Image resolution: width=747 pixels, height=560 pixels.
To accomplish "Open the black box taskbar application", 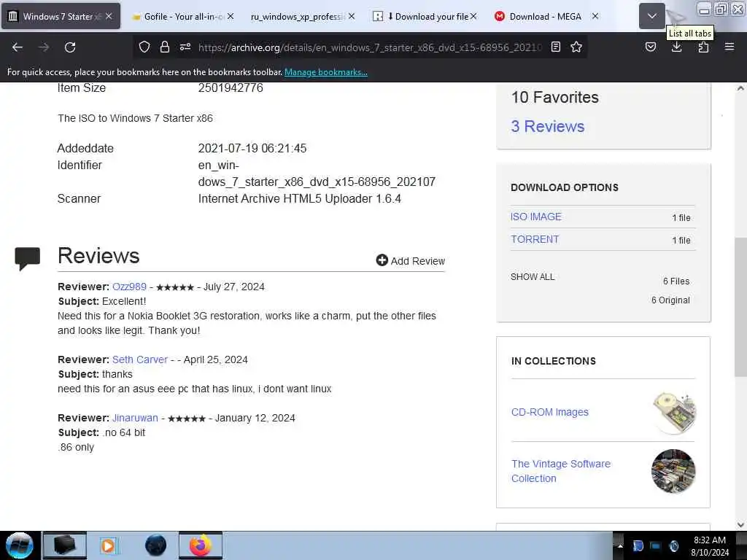I will 65,545.
